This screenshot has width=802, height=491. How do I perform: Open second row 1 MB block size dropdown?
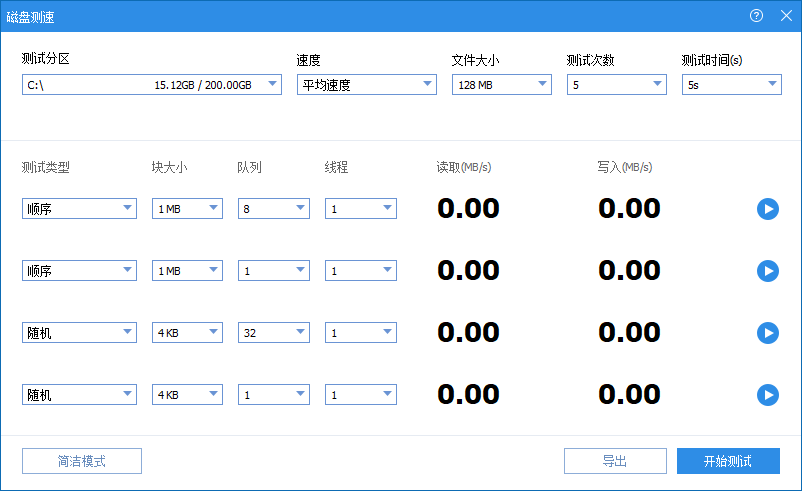[x=187, y=271]
